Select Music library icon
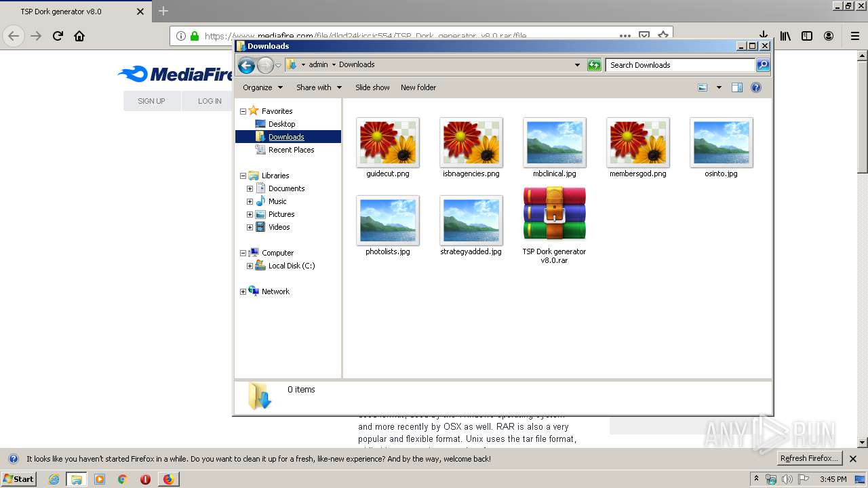 click(x=260, y=201)
